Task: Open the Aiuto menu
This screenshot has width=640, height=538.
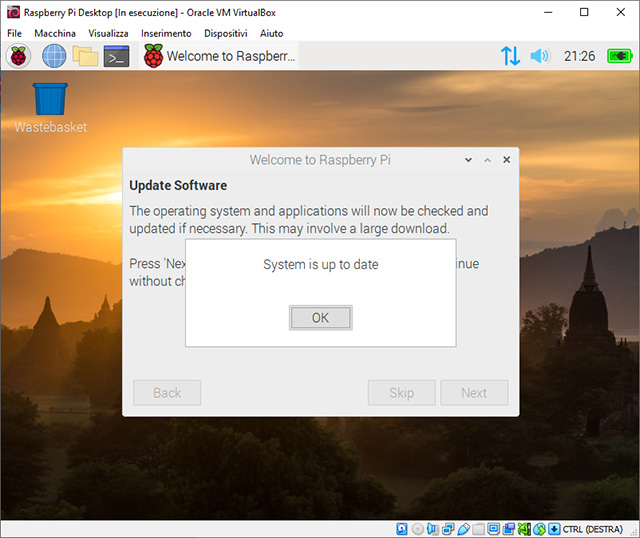Action: point(271,33)
